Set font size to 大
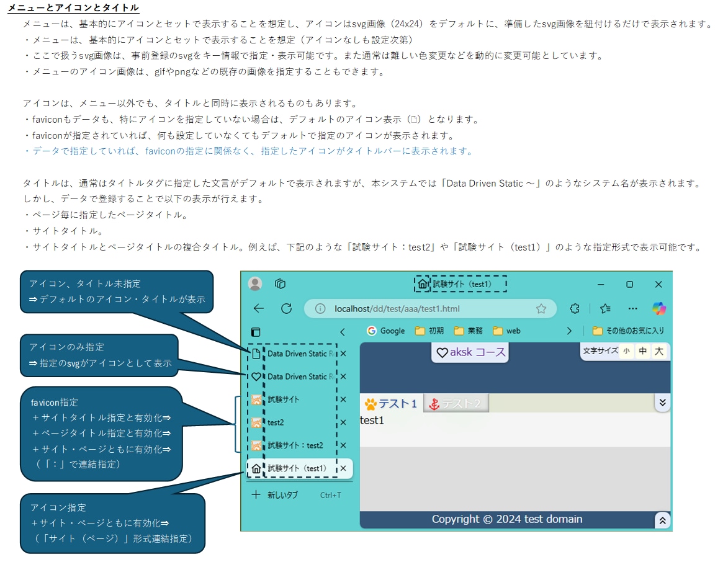The image size is (728, 575). pyautogui.click(x=659, y=351)
